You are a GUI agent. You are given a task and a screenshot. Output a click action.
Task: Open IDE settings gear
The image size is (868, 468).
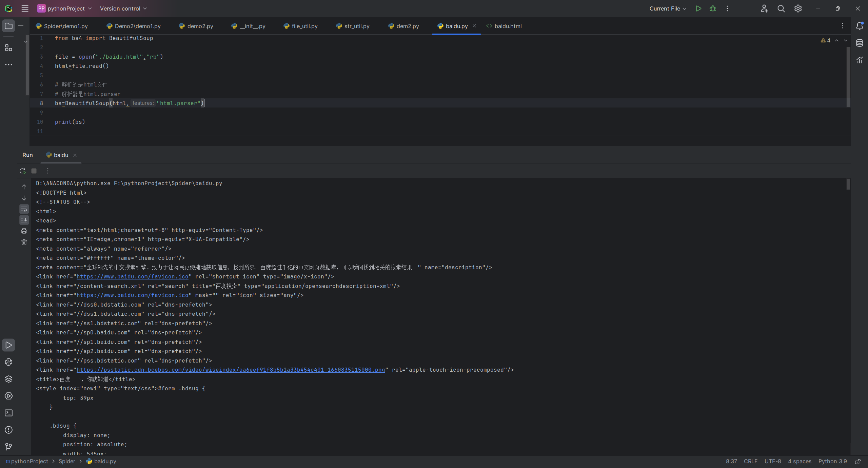coord(798,8)
